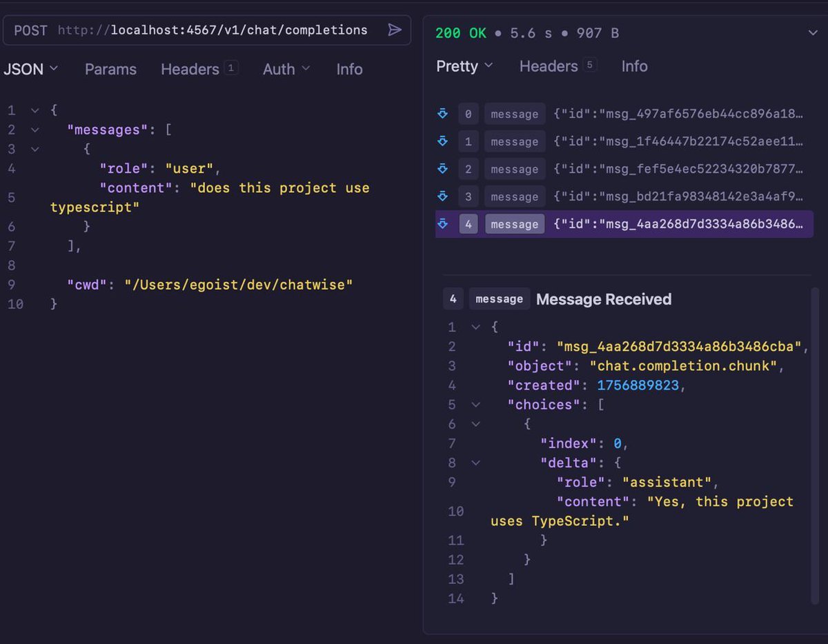Collapse the choices array fold arrow
Screen dimensions: 828x644
click(x=475, y=405)
